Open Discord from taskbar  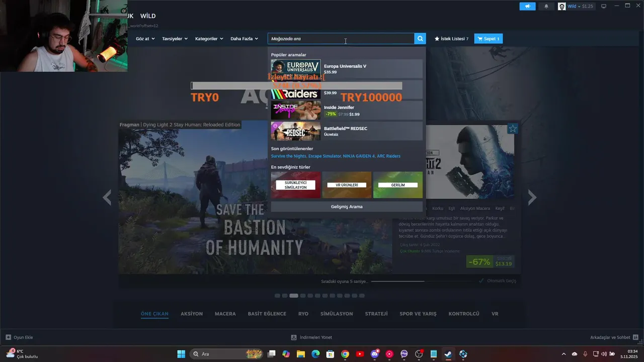(374, 354)
